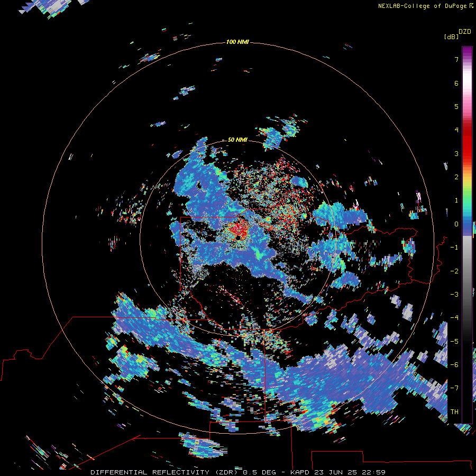This screenshot has width=476, height=476.
Task: Click the 5 value on color scale
Action: (x=456, y=106)
